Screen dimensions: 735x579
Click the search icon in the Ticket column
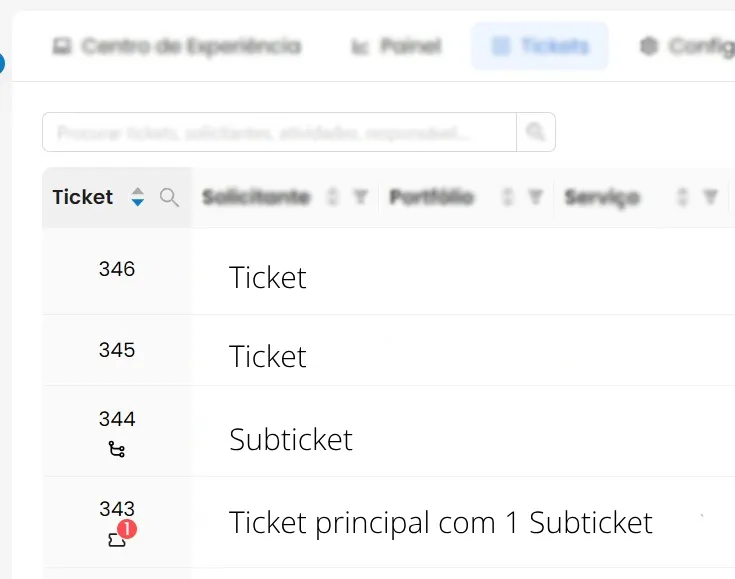tap(169, 197)
